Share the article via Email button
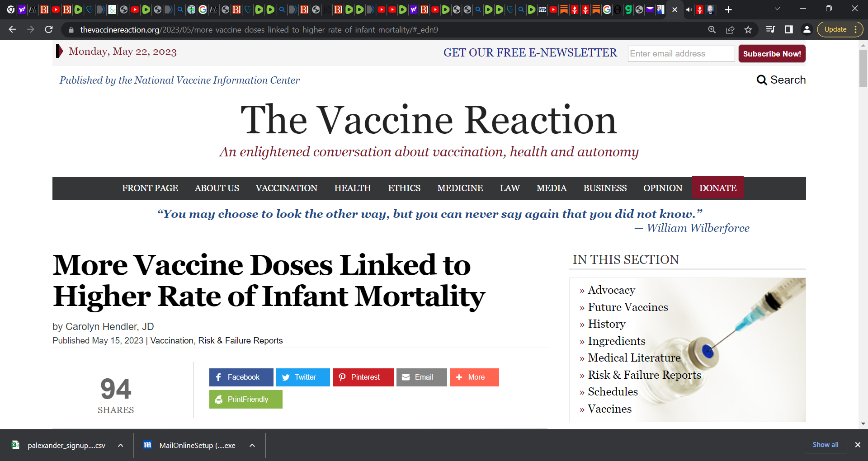 pos(422,377)
